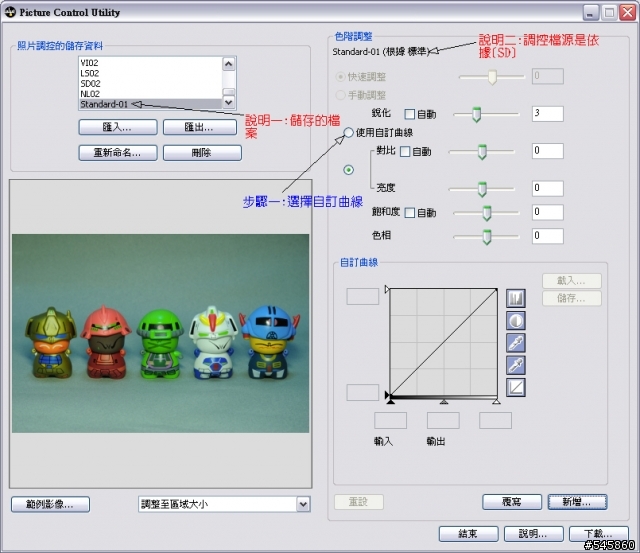Click the 覆寫 button
The height and width of the screenshot is (553, 640).
click(x=512, y=502)
